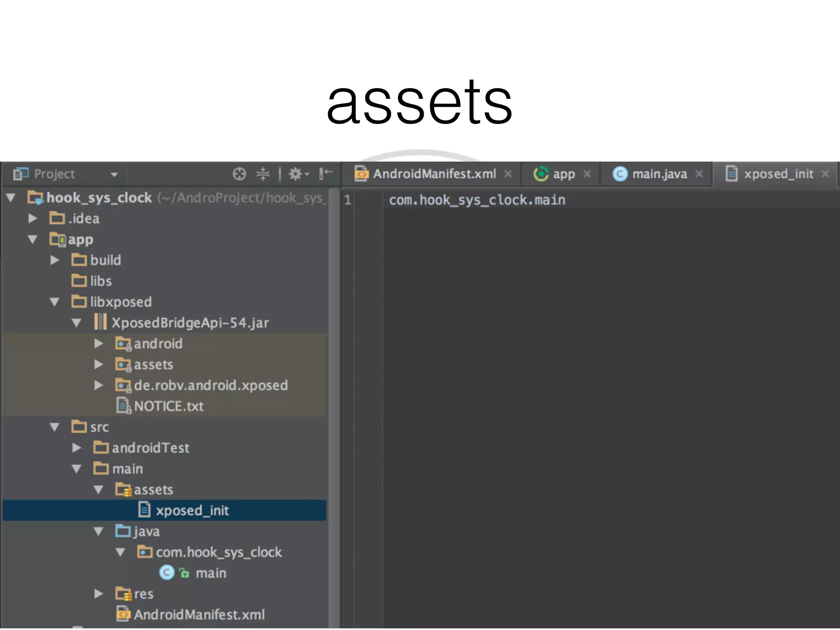Click line number 1 in the gutter
840x630 pixels.
pos(348,200)
